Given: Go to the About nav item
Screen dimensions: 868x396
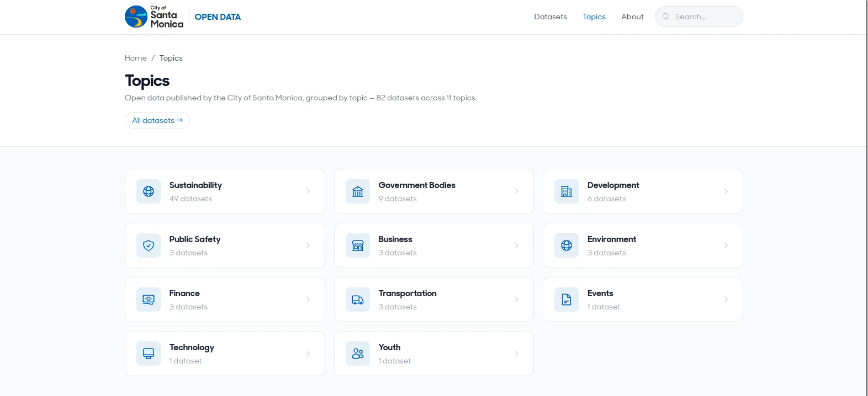Looking at the screenshot, I should tap(632, 17).
